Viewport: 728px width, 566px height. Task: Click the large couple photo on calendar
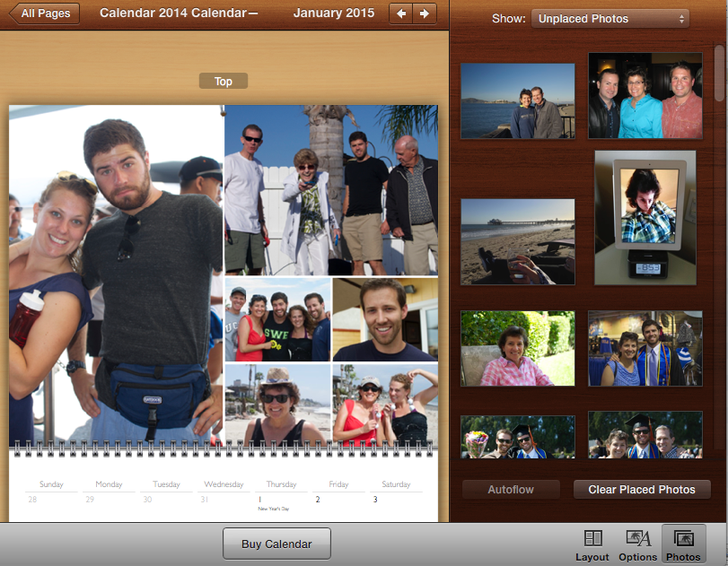click(116, 274)
